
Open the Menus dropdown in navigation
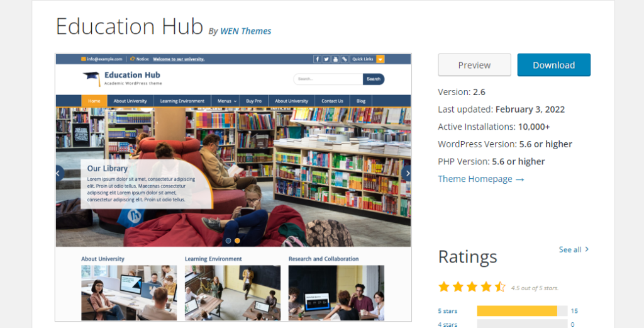pos(226,101)
